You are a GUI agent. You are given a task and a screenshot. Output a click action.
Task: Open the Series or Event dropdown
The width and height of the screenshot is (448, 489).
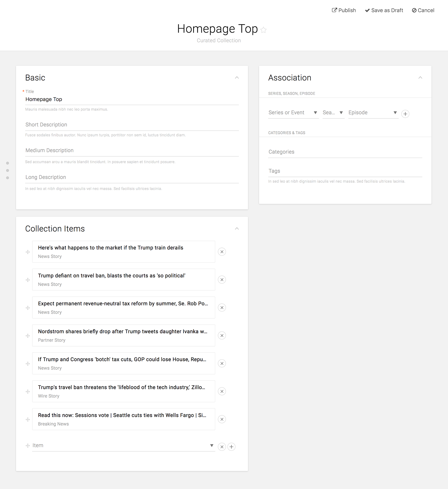(x=293, y=113)
